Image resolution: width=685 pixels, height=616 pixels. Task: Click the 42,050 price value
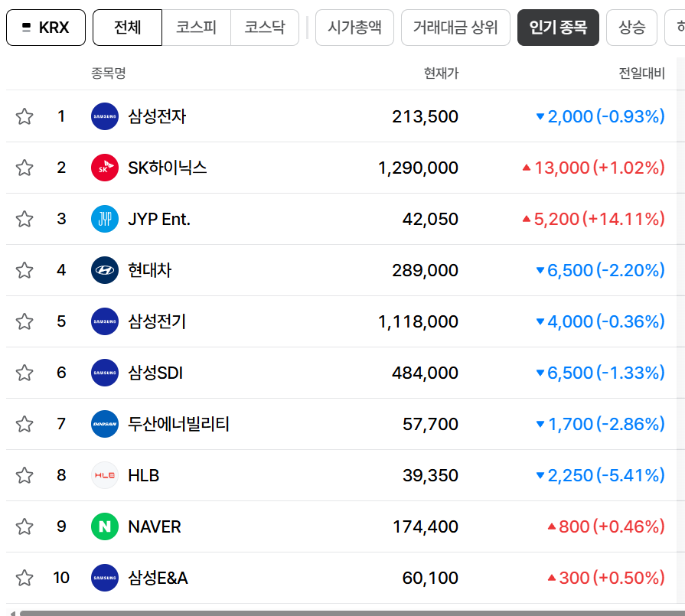430,219
